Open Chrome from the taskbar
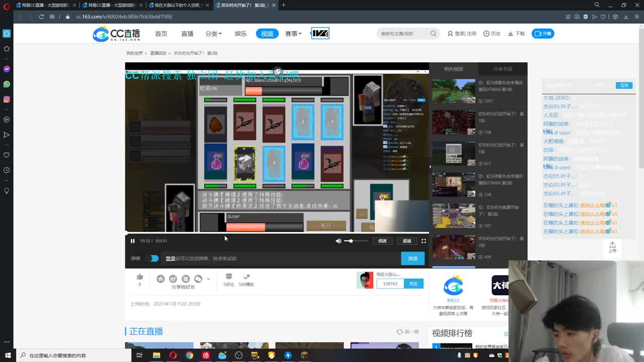644x362 pixels. coord(189,355)
